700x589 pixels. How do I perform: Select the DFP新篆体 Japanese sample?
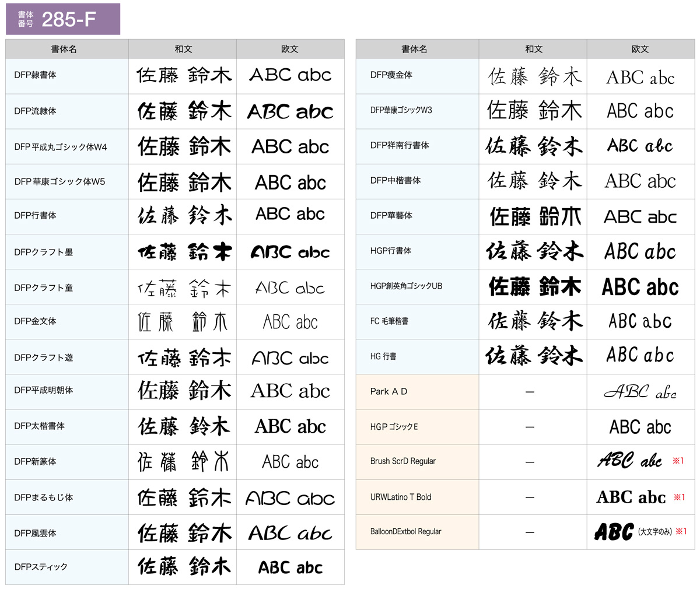click(184, 462)
